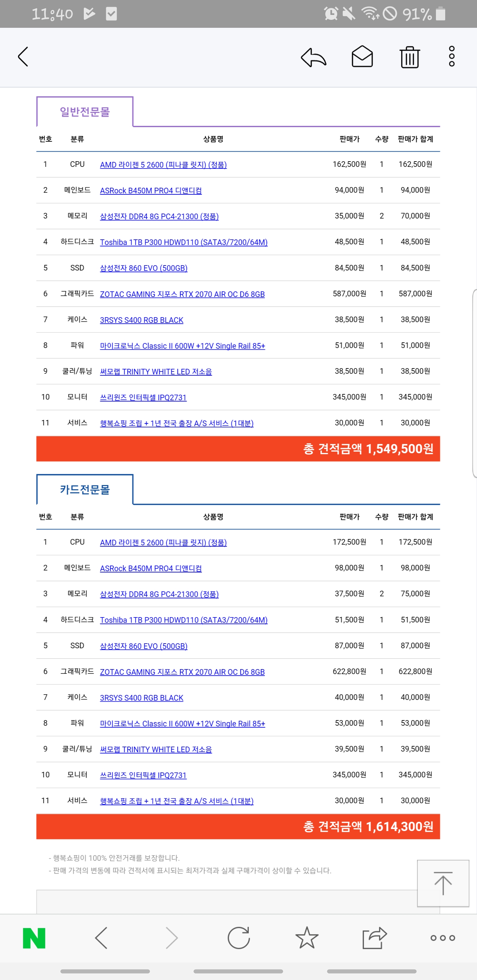Go back with the browser back chevron
Image resolution: width=477 pixels, height=980 pixels.
click(x=101, y=938)
